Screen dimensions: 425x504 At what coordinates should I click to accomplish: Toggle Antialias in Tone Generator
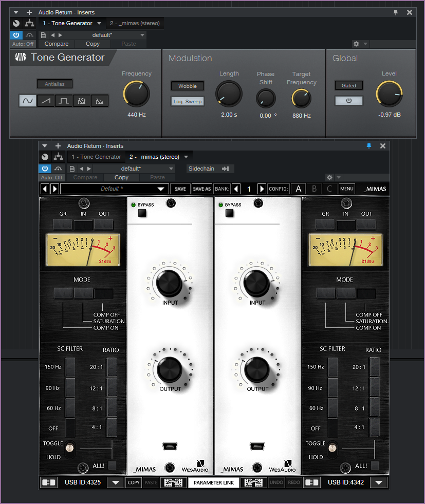54,84
